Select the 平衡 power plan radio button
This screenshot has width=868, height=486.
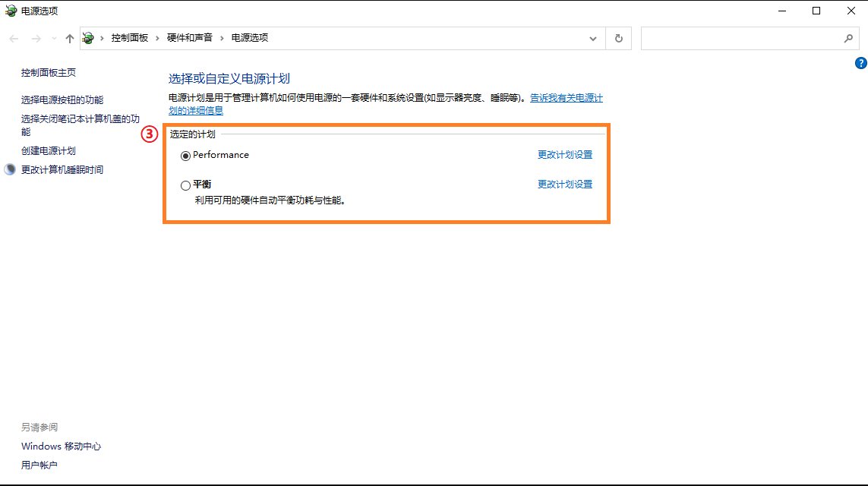tap(185, 185)
